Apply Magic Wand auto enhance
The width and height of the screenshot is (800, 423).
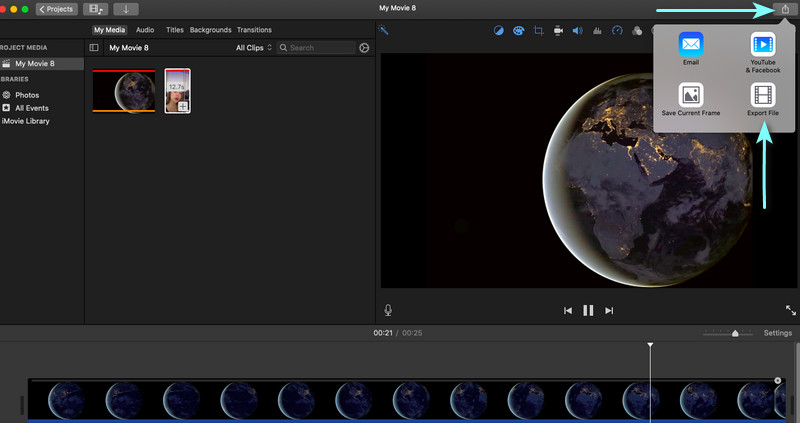click(383, 30)
